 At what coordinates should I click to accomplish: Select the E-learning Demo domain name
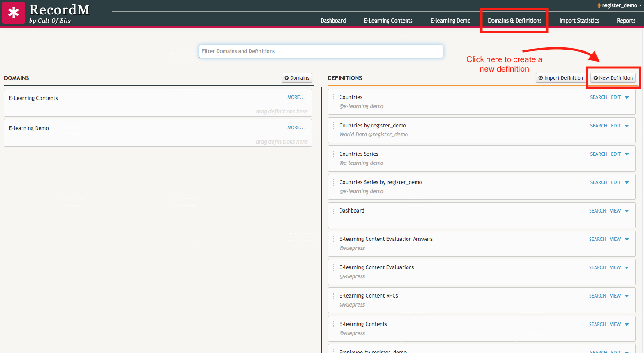pyautogui.click(x=29, y=128)
